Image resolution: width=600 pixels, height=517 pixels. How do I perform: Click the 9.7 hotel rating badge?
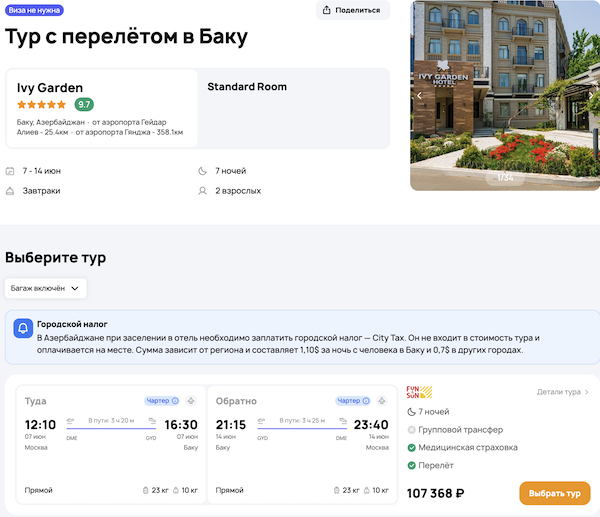[84, 104]
